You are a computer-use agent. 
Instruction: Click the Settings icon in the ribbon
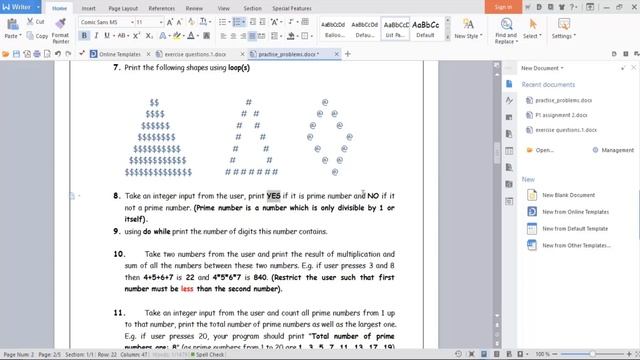click(564, 24)
